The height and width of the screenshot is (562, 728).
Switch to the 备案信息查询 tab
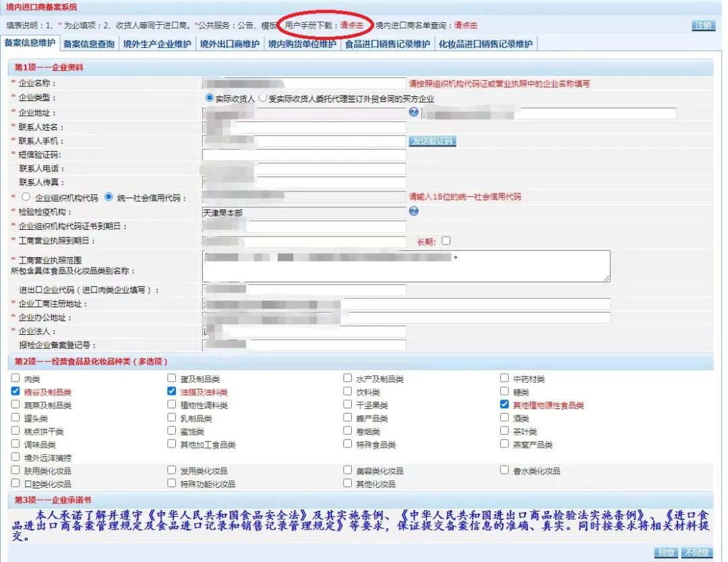point(89,44)
